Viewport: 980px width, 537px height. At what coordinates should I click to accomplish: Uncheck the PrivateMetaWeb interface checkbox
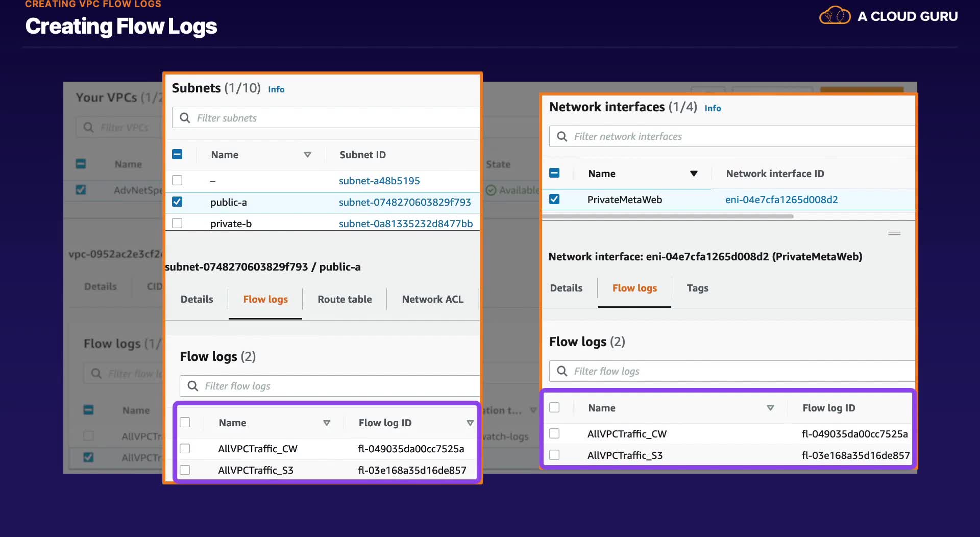(554, 199)
